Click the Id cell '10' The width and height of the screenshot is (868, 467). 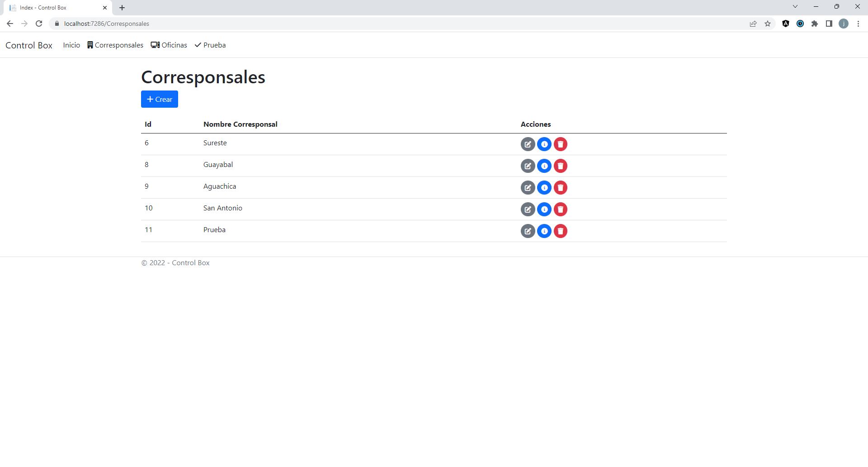click(x=149, y=208)
